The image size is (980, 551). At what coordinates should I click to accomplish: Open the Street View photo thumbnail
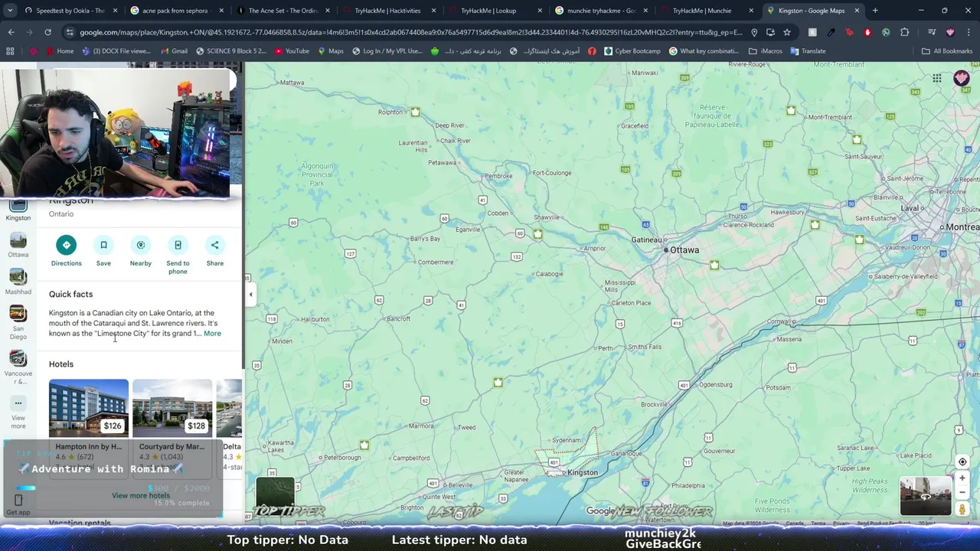click(x=926, y=496)
